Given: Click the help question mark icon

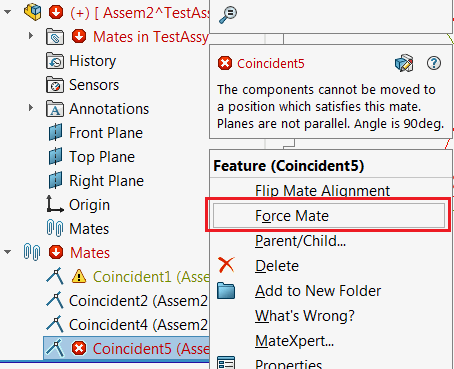Looking at the screenshot, I should tap(434, 63).
